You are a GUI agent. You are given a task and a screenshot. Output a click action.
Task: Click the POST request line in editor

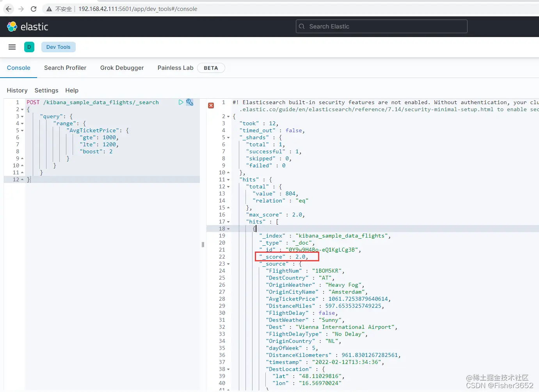click(x=93, y=102)
